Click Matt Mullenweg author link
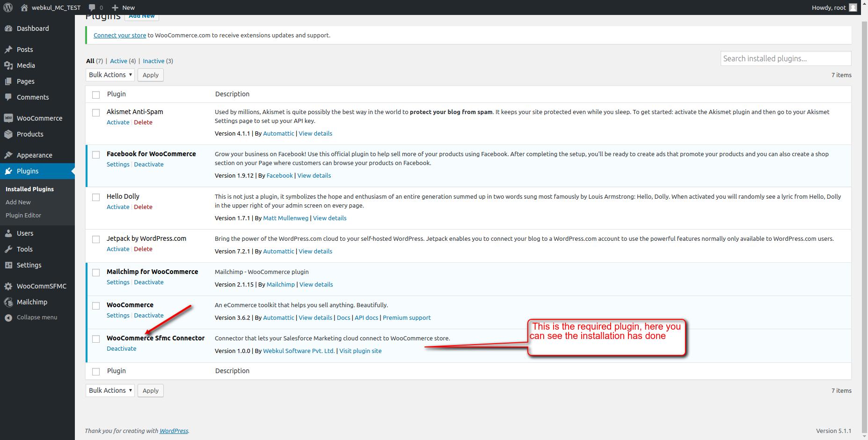This screenshot has width=868, height=440. point(286,218)
